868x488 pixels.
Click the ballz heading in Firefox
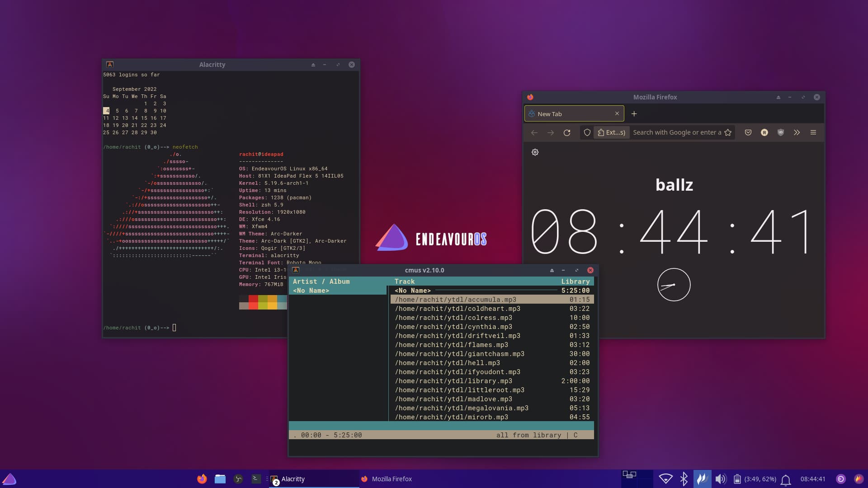click(674, 185)
